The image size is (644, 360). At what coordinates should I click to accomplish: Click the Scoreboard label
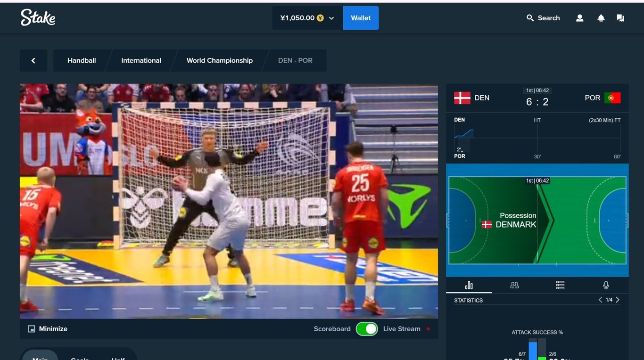coord(332,329)
